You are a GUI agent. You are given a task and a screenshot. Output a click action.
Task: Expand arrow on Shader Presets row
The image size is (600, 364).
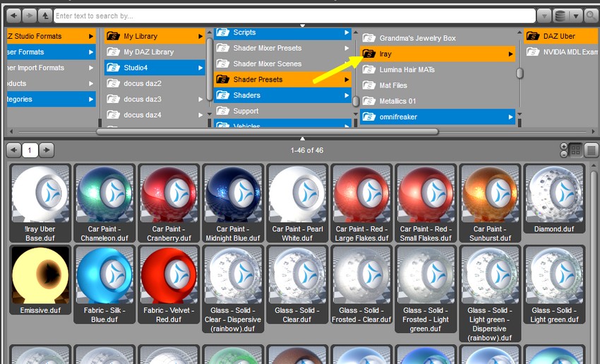click(347, 80)
